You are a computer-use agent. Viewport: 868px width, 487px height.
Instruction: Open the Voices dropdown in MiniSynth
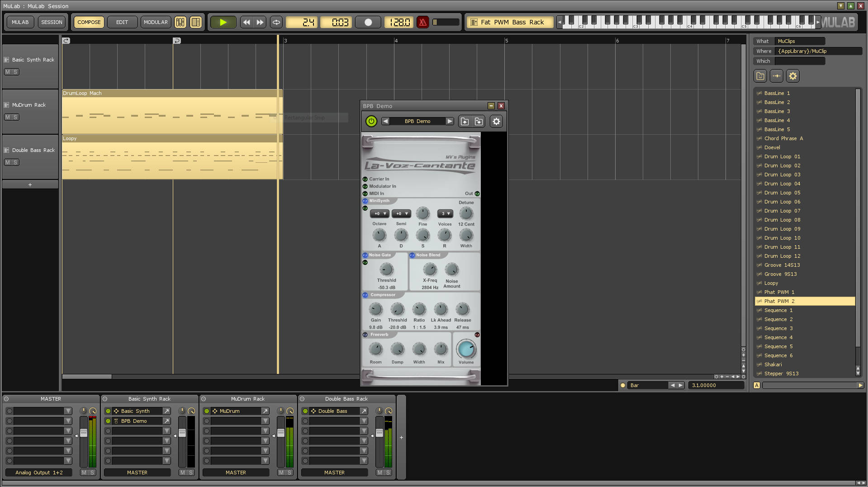(445, 213)
